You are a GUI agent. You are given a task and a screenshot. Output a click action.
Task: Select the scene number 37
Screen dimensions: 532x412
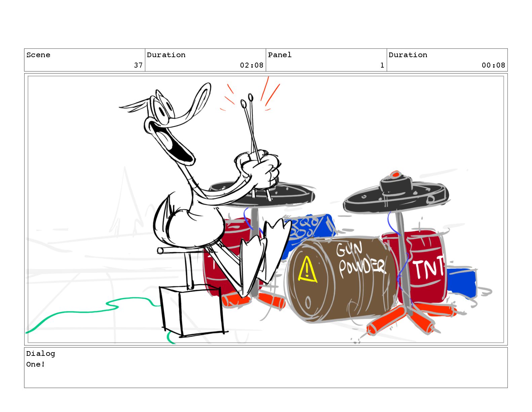pos(138,65)
